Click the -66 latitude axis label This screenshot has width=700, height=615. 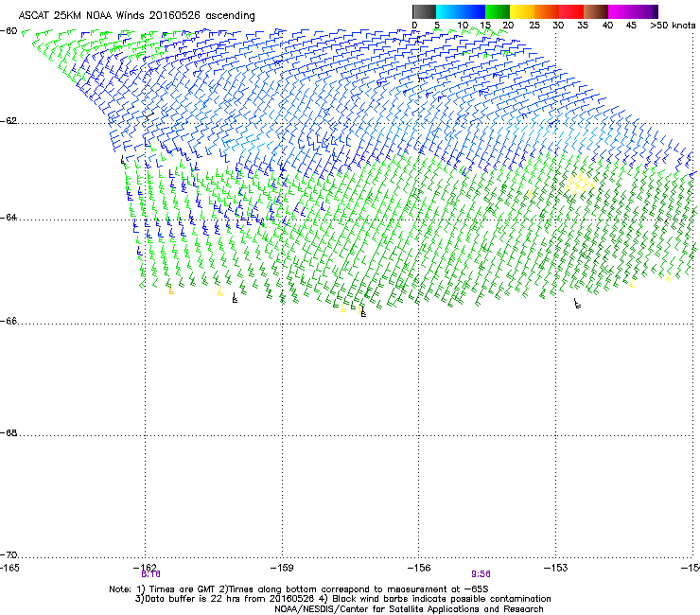coord(9,321)
